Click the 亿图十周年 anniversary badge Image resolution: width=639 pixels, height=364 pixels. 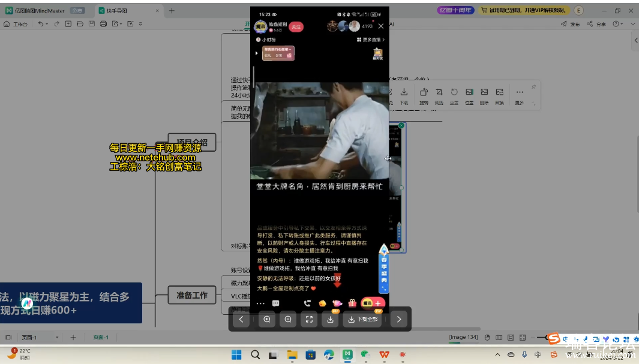click(x=455, y=10)
